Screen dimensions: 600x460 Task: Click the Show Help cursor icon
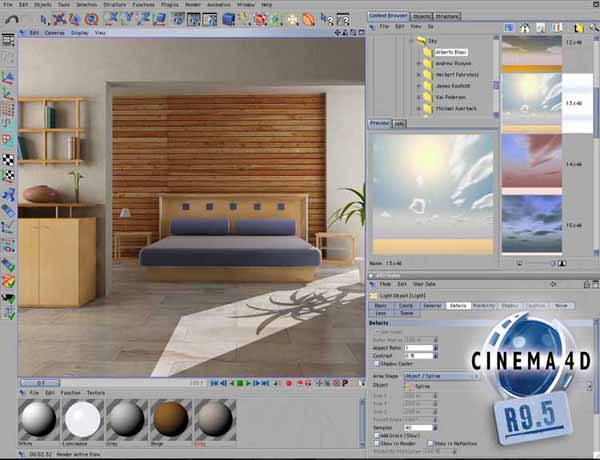click(x=326, y=18)
